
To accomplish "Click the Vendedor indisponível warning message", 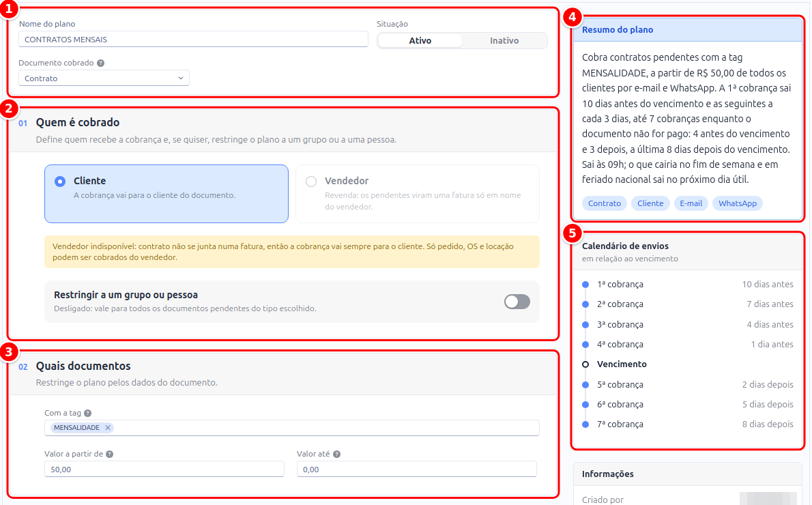I will pyautogui.click(x=291, y=252).
